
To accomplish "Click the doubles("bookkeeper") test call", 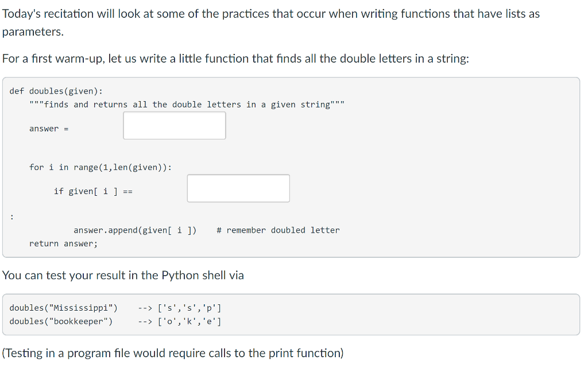I will (61, 321).
